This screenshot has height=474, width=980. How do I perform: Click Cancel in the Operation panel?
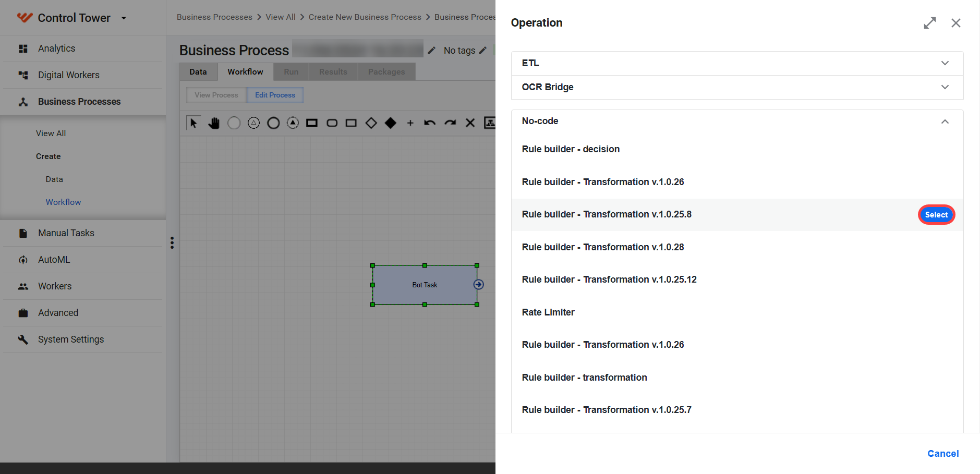[943, 454]
